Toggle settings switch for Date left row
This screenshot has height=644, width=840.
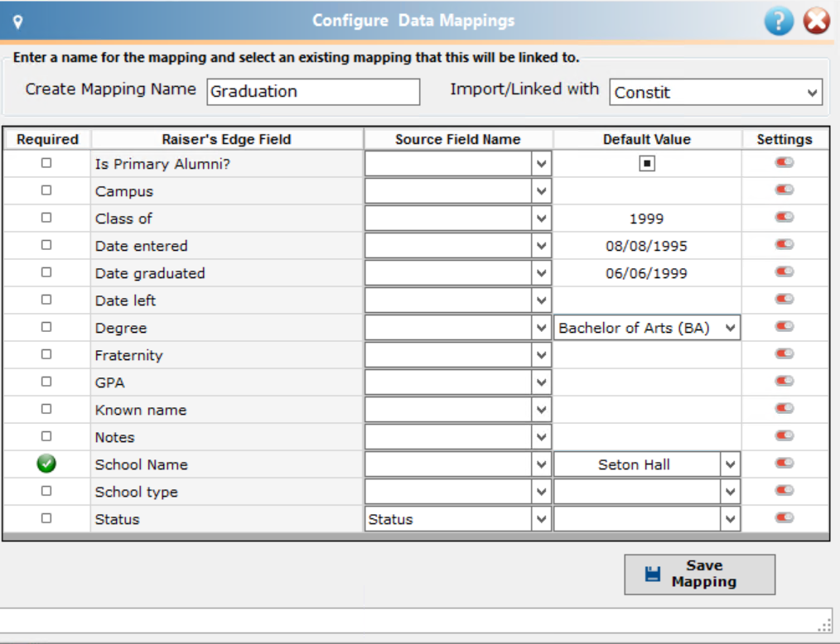coord(784,299)
